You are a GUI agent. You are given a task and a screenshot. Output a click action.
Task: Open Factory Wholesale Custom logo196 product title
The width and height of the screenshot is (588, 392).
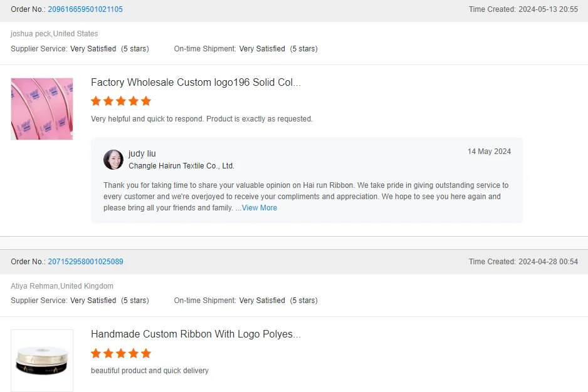coord(196,83)
